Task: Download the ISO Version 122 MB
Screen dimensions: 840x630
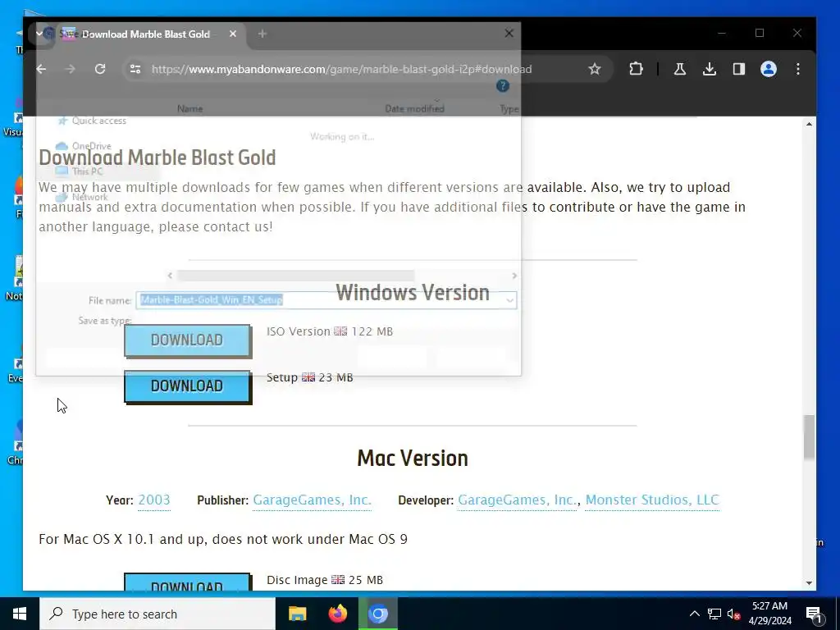Action: click(187, 340)
